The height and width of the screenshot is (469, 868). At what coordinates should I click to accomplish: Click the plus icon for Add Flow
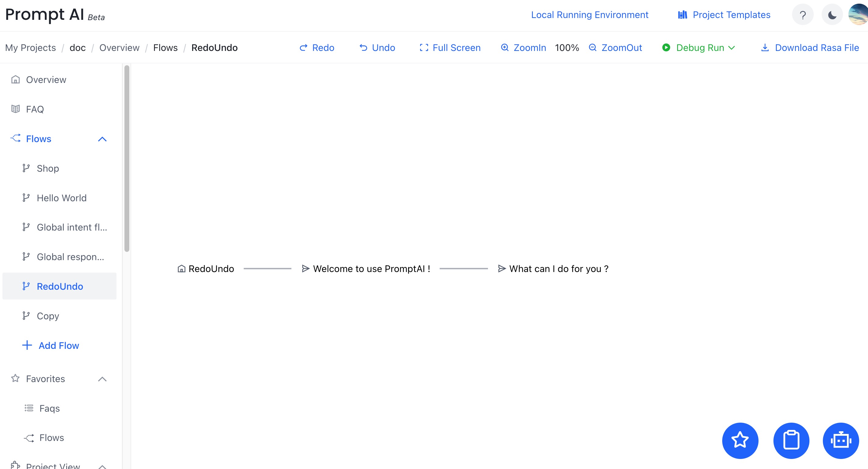(x=27, y=345)
